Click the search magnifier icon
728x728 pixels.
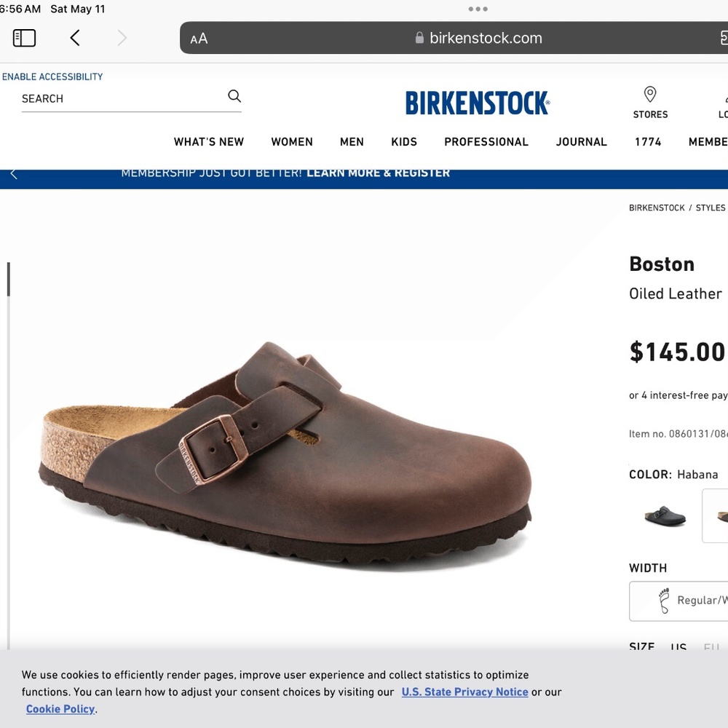coord(234,96)
